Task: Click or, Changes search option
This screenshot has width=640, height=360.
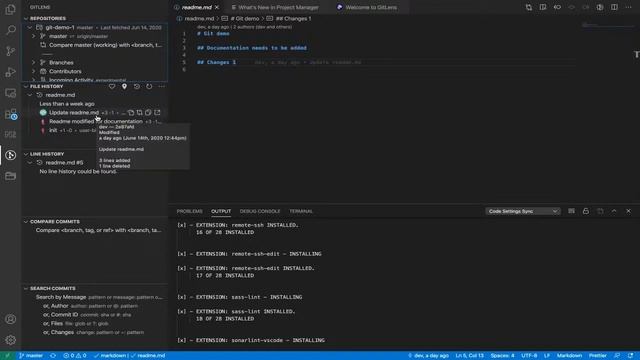Action: (95, 333)
